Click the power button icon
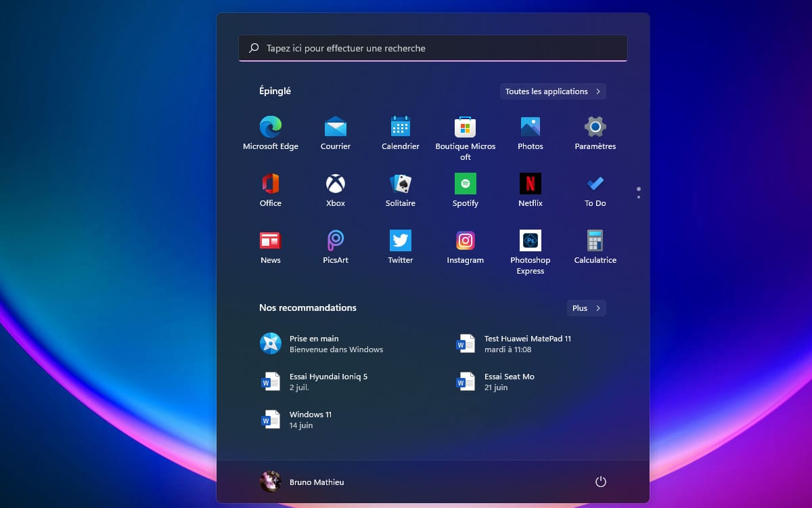The width and height of the screenshot is (812, 508). click(600, 482)
